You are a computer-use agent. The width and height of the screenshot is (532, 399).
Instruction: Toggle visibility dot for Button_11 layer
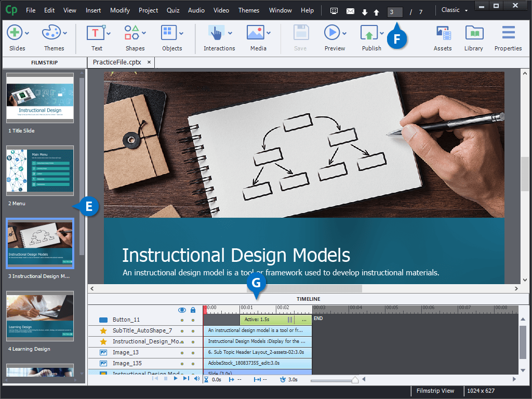182,320
